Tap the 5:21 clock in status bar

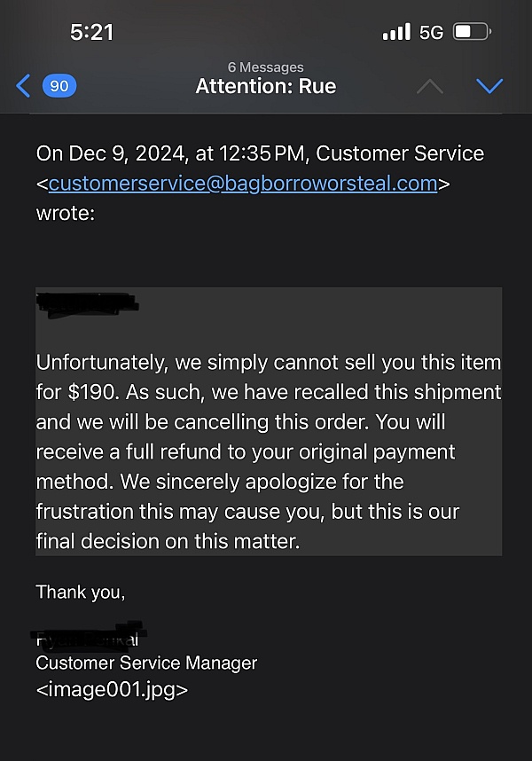(x=91, y=33)
